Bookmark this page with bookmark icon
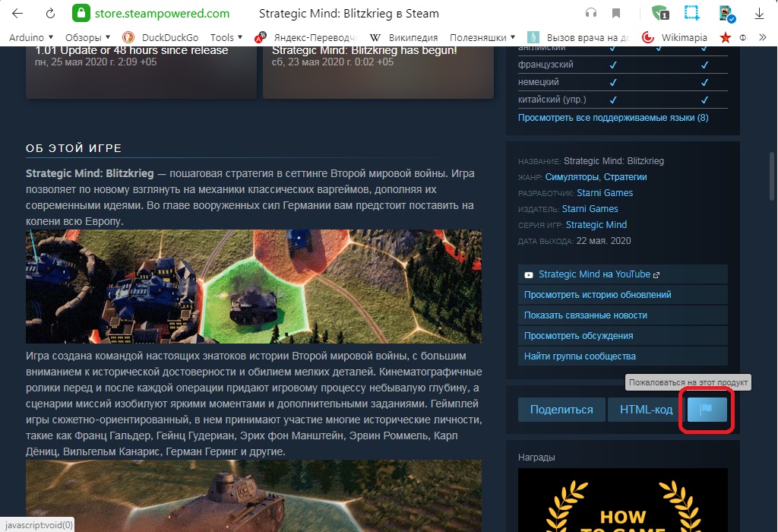The height and width of the screenshot is (532, 778). (x=616, y=14)
